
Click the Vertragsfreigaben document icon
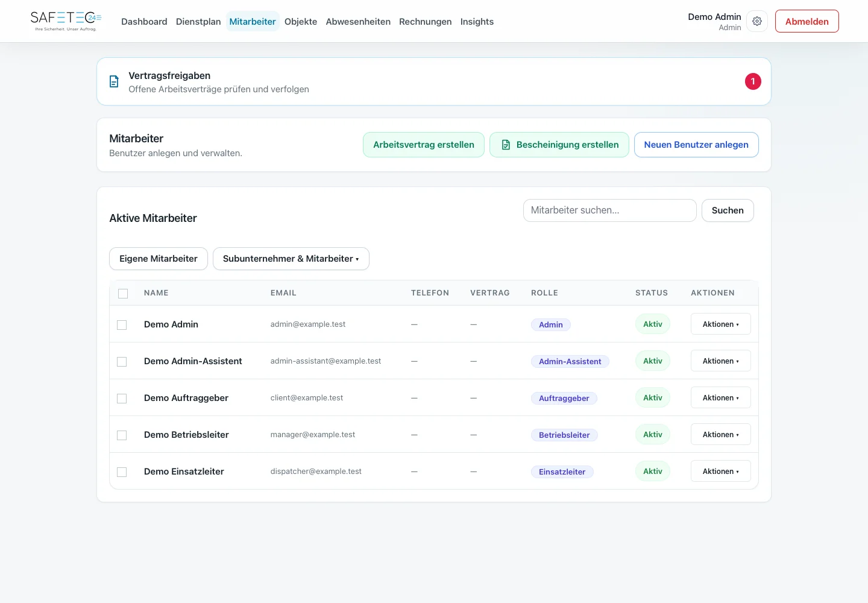(114, 81)
